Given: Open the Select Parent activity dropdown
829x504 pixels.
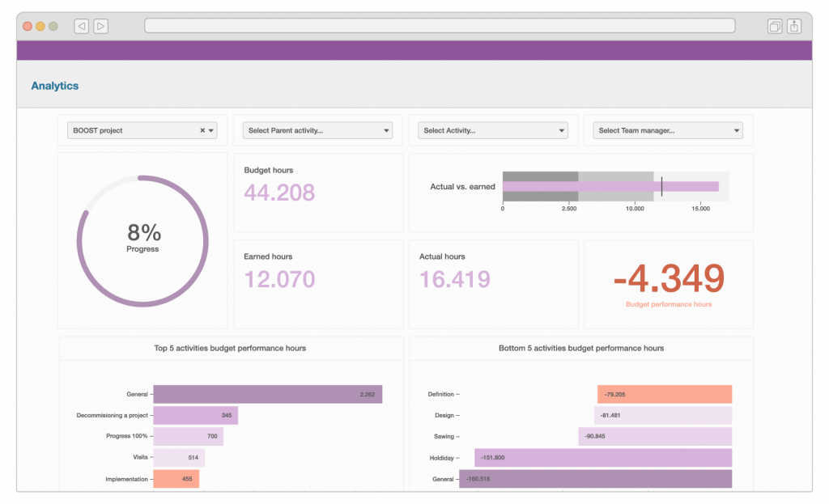Looking at the screenshot, I should 317,129.
